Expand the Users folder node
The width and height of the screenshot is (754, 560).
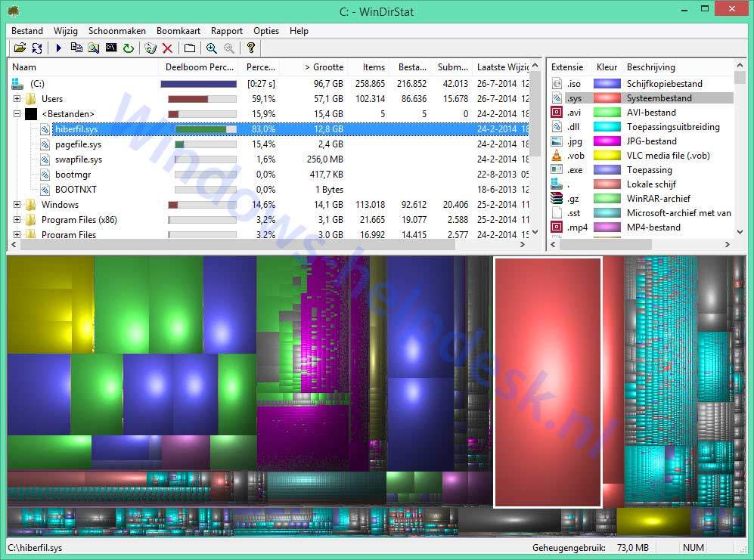(x=17, y=99)
